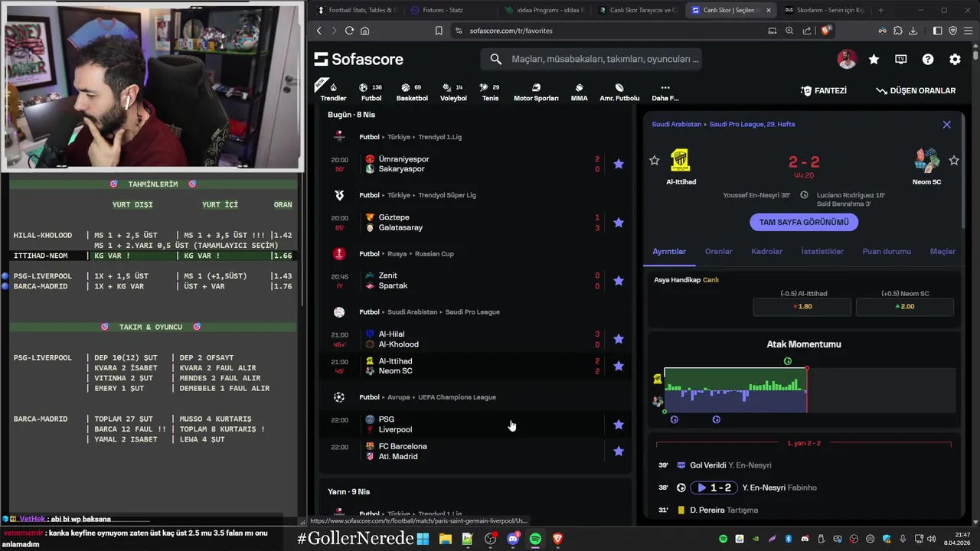Open the Trendler sports category
Image resolution: width=980 pixels, height=551 pixels.
point(333,92)
